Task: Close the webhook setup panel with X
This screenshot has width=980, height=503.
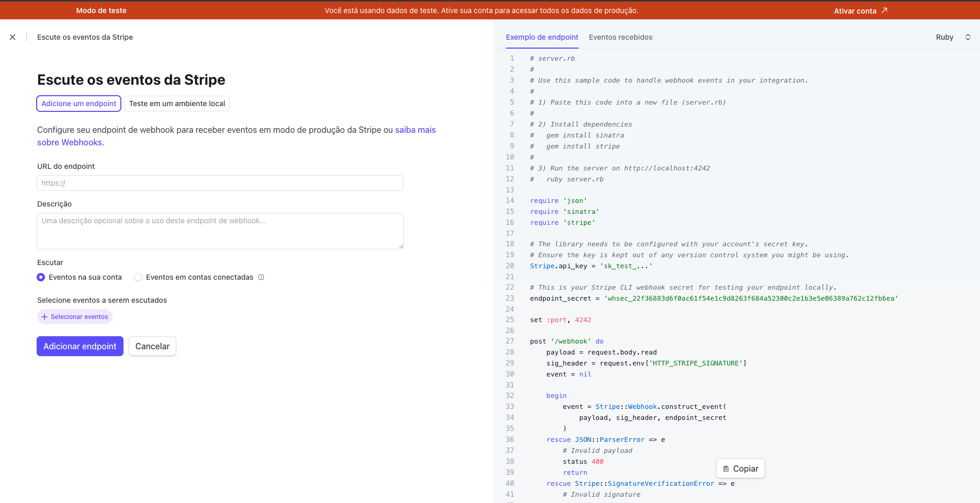Action: [13, 37]
